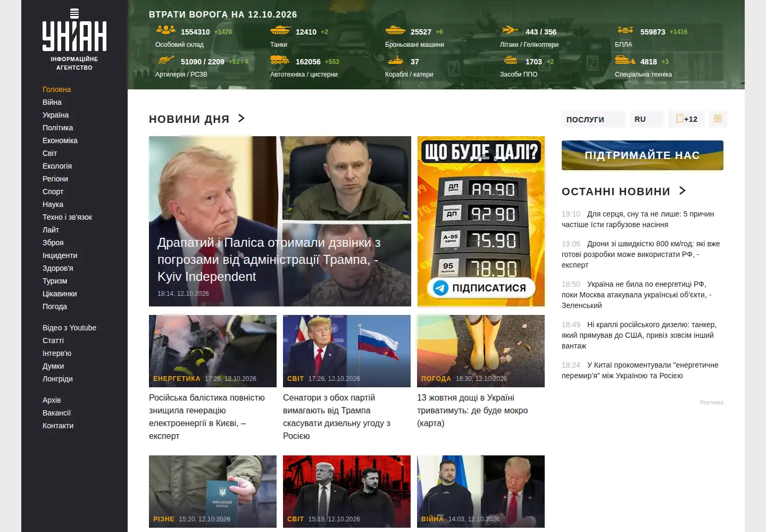Expand Останні новини section arrow

pos(682,190)
